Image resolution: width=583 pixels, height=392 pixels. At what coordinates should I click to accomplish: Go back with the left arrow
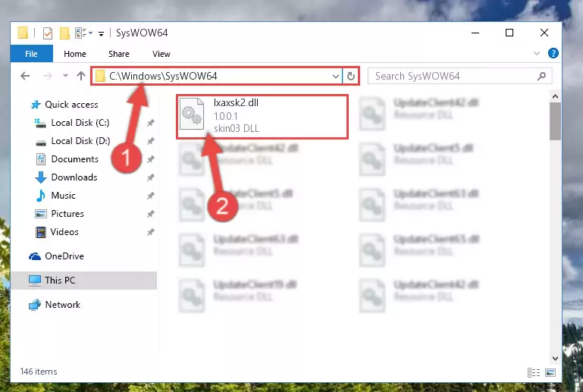click(x=25, y=76)
